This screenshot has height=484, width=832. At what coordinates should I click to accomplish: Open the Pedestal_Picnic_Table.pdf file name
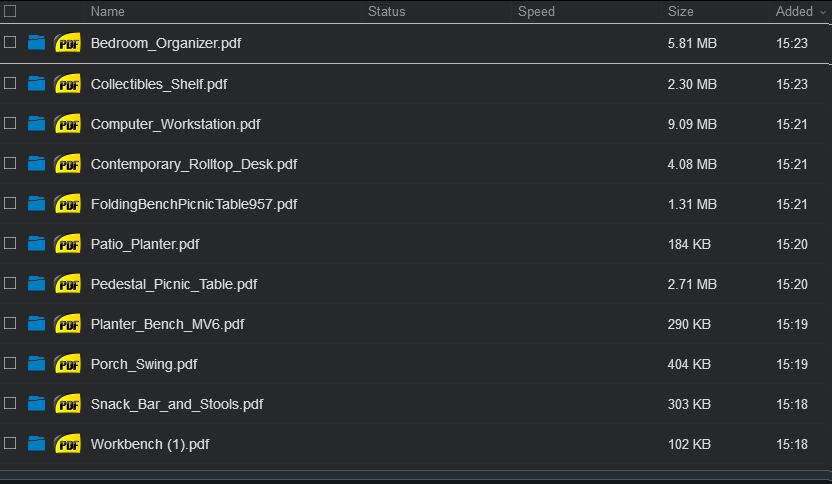[x=174, y=284]
